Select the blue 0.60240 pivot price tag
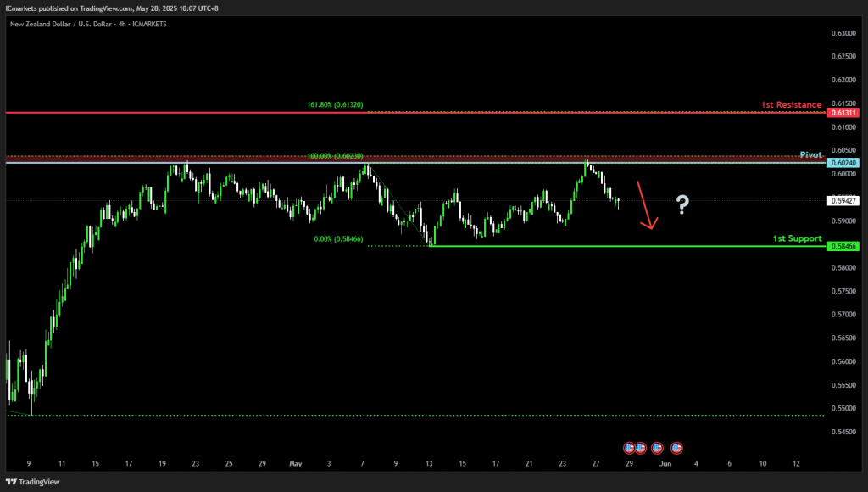The image size is (868, 492). [843, 163]
